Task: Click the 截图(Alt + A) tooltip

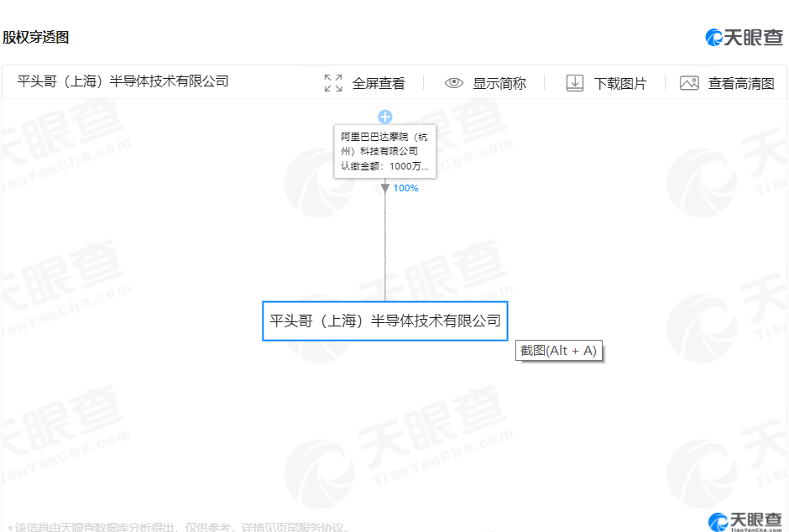Action: tap(559, 351)
